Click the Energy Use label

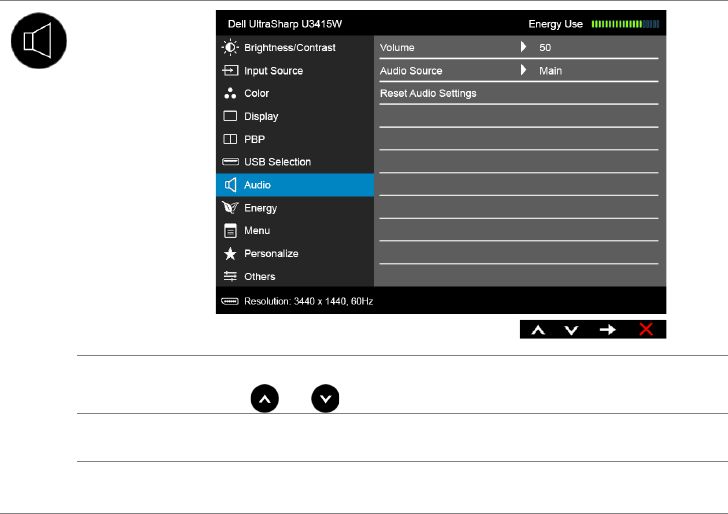(555, 24)
